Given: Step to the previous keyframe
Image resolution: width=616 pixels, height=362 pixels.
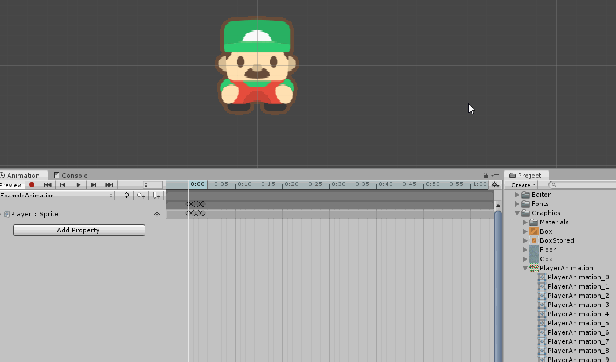Looking at the screenshot, I should click(62, 185).
